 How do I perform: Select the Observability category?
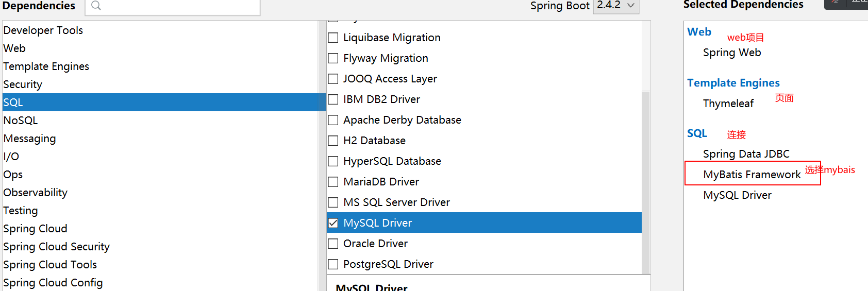[160, 193]
